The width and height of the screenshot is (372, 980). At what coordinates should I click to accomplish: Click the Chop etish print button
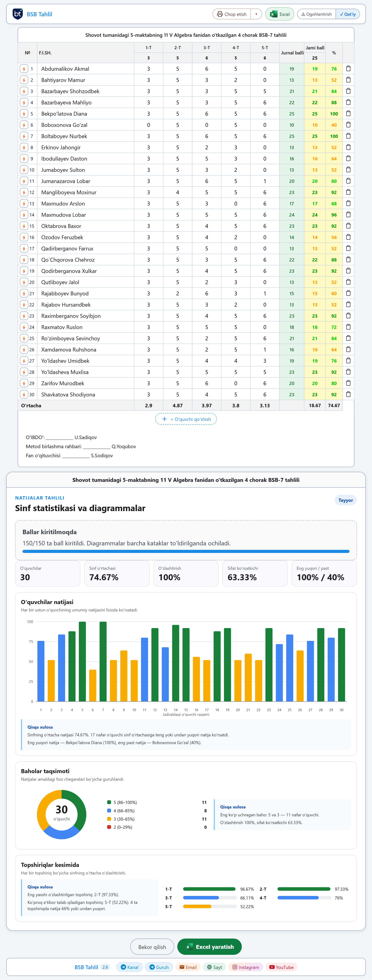point(232,14)
